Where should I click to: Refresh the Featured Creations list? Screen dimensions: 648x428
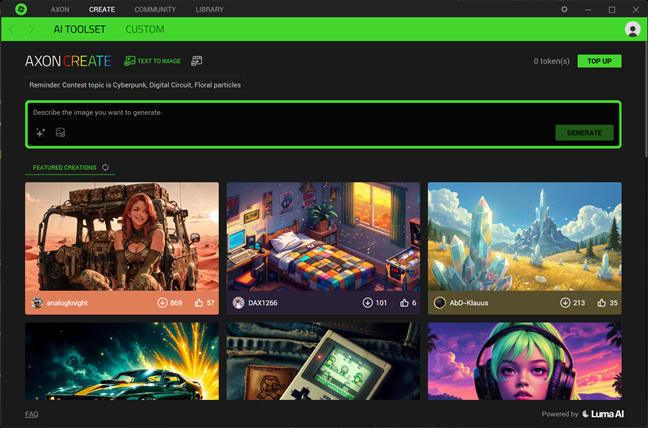105,167
